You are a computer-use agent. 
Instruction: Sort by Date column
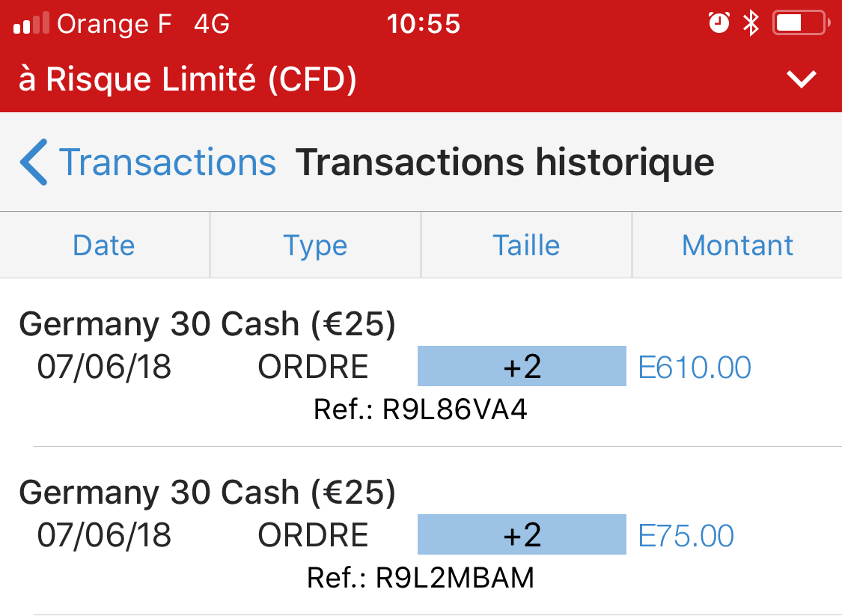[104, 246]
